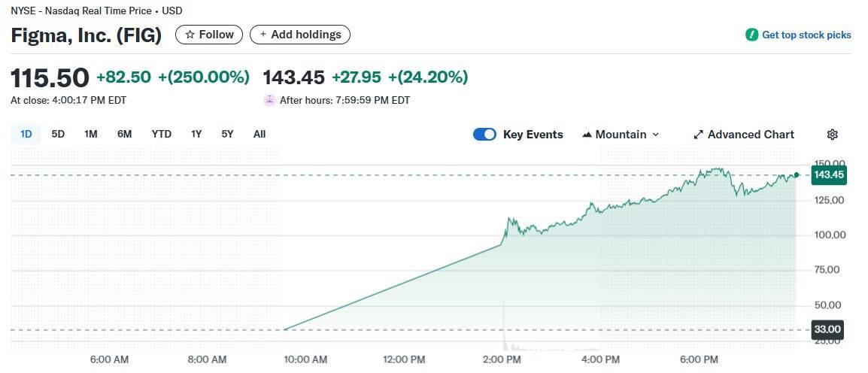The image size is (868, 373).
Task: Open Get top stock picks link
Action: click(x=806, y=35)
